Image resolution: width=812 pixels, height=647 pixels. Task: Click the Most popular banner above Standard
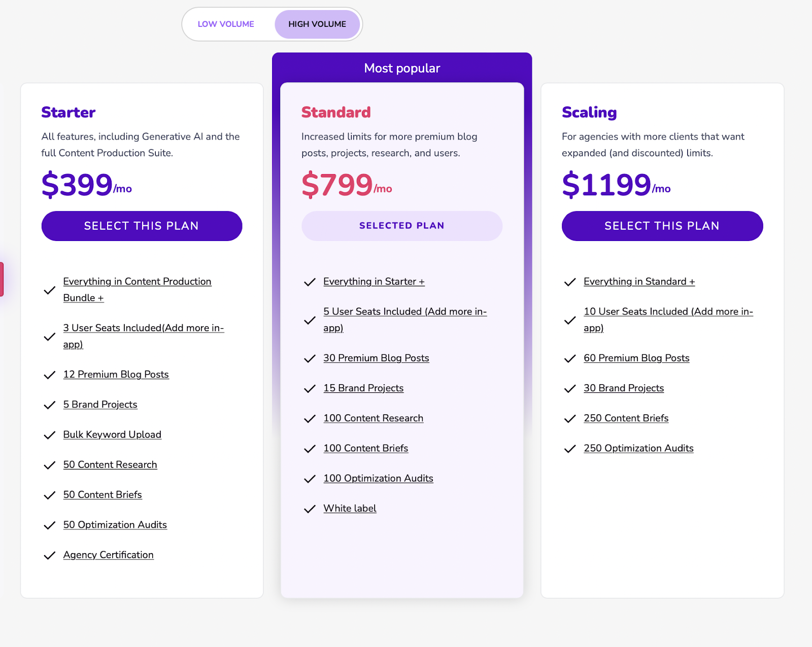pos(402,68)
